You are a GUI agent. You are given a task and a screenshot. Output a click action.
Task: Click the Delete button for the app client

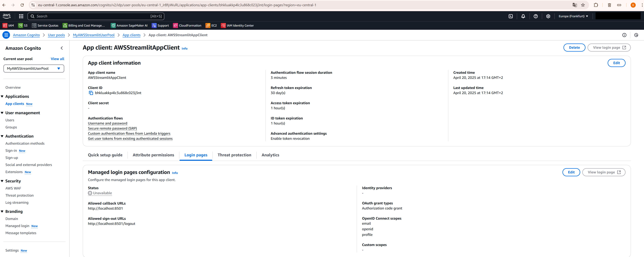[574, 47]
